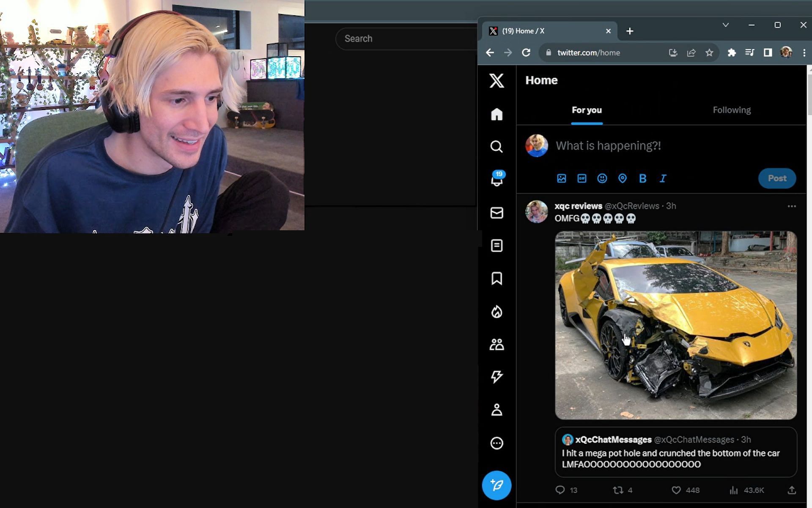Click the site lock icon in address bar

[x=549, y=52]
